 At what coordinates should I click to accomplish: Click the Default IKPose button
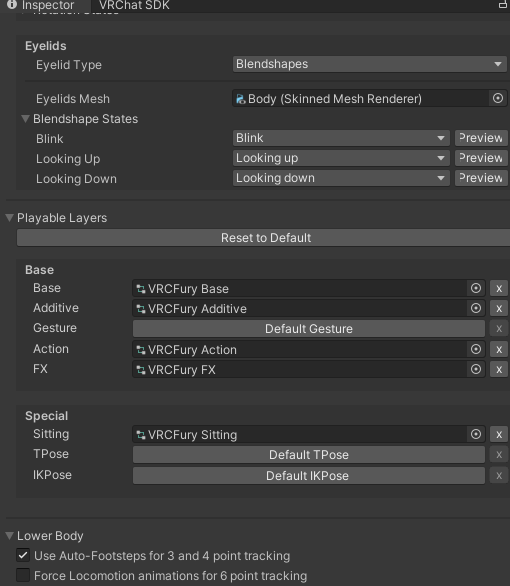309,476
